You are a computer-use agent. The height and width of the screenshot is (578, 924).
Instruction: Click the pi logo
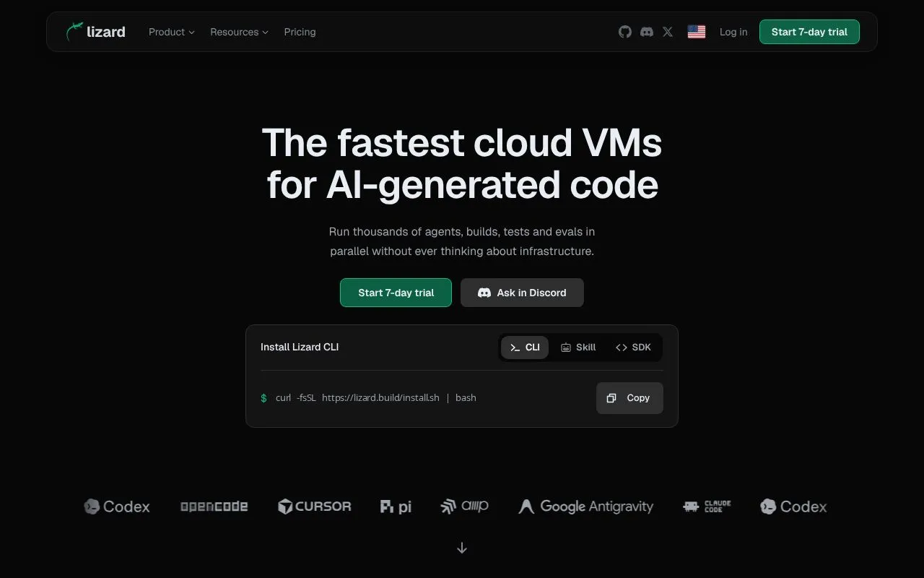pos(396,506)
